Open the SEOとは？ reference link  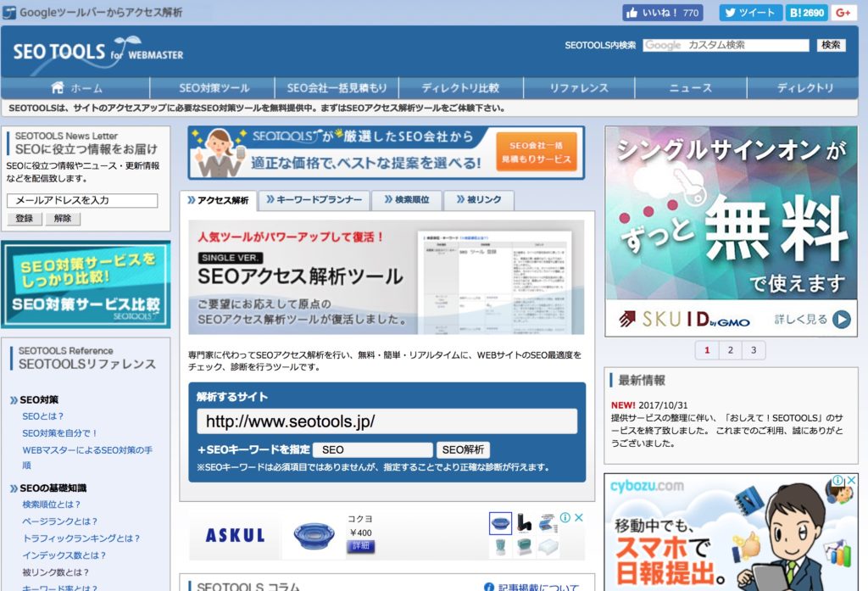click(43, 416)
